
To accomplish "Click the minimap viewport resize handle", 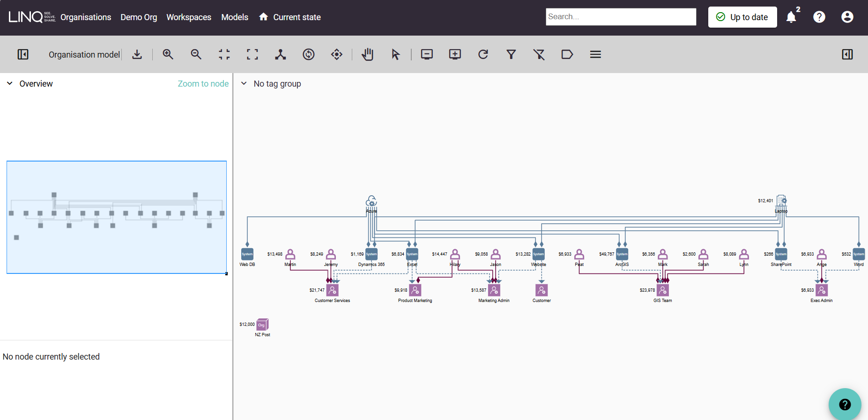I will pyautogui.click(x=227, y=273).
